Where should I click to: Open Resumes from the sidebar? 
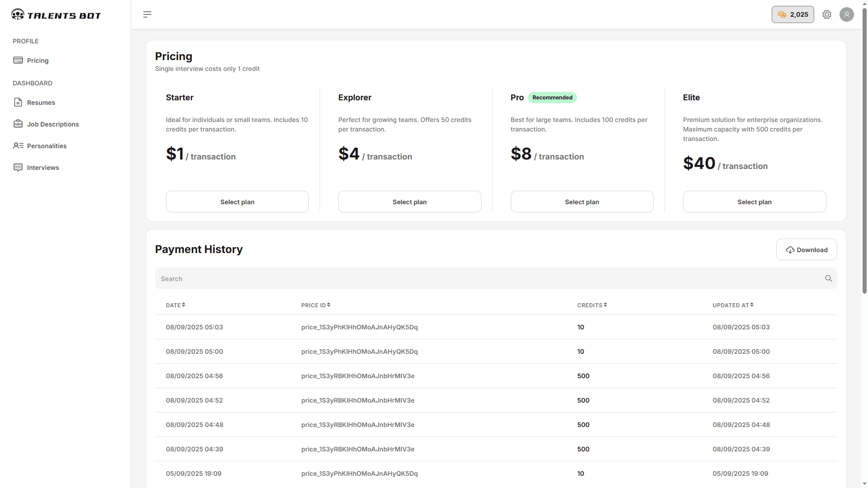41,103
